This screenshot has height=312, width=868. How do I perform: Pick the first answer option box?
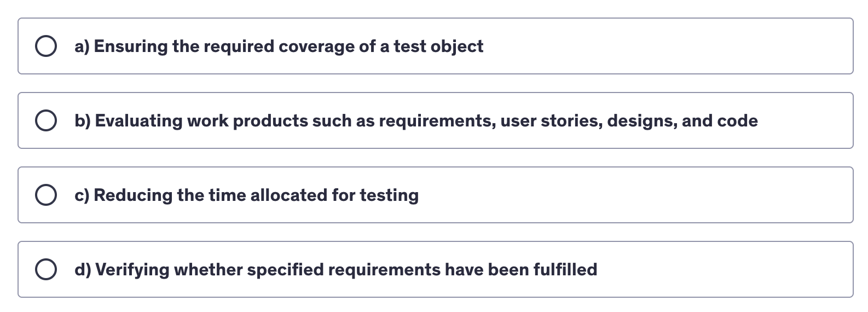point(435,47)
